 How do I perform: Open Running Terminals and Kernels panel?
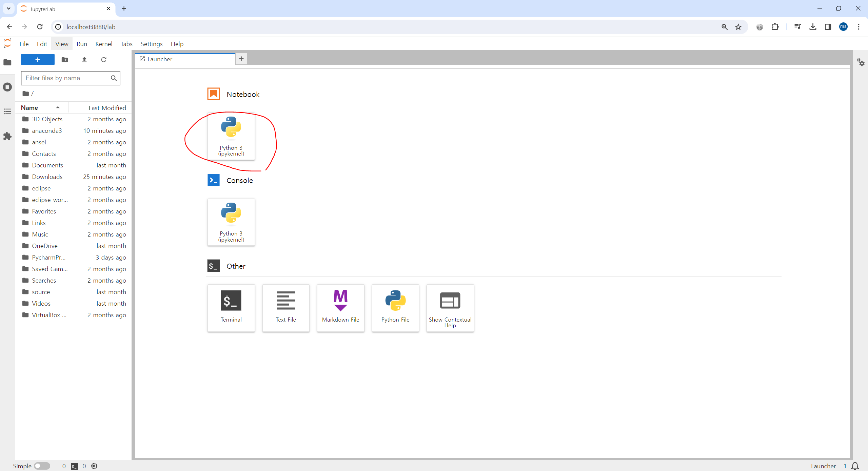[7, 87]
